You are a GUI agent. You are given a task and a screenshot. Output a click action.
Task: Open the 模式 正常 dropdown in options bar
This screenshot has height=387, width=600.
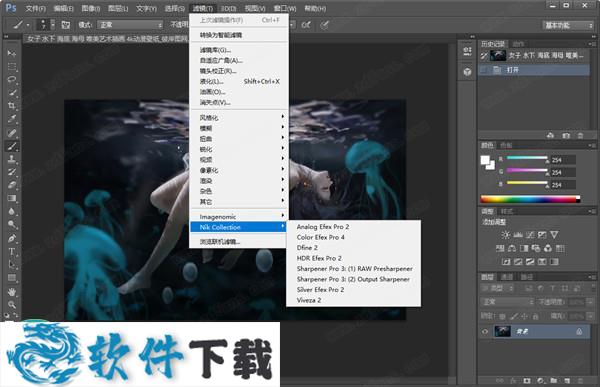(130, 25)
